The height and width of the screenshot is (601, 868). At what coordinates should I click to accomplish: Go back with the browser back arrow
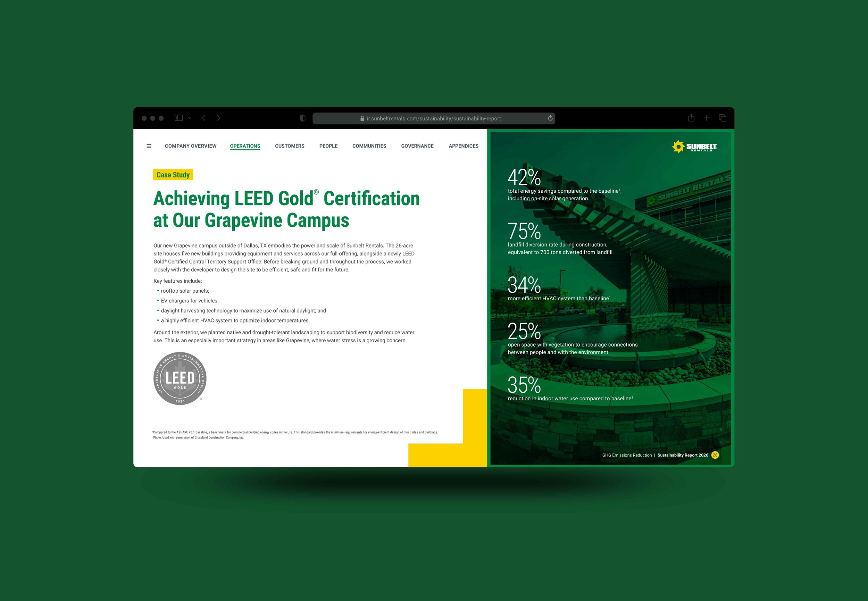point(204,118)
